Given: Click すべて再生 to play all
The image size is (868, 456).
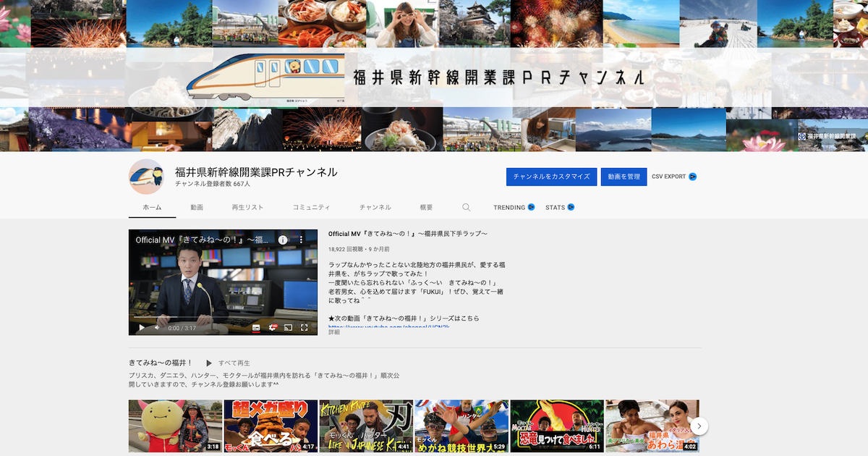Looking at the screenshot, I should [234, 363].
